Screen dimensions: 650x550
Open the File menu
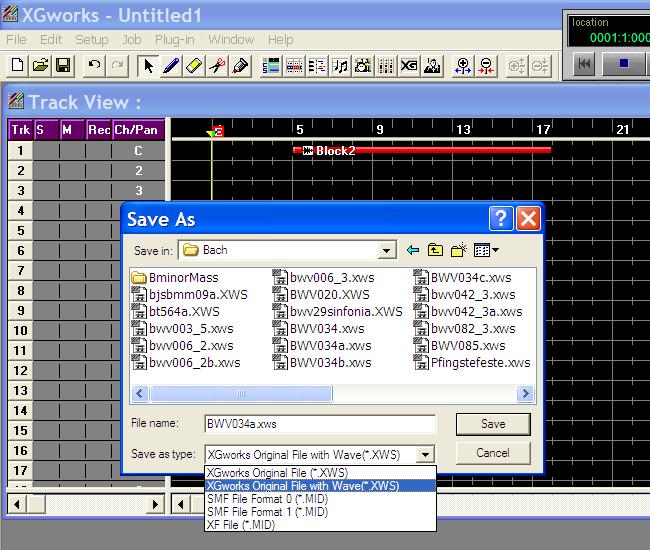coord(17,40)
